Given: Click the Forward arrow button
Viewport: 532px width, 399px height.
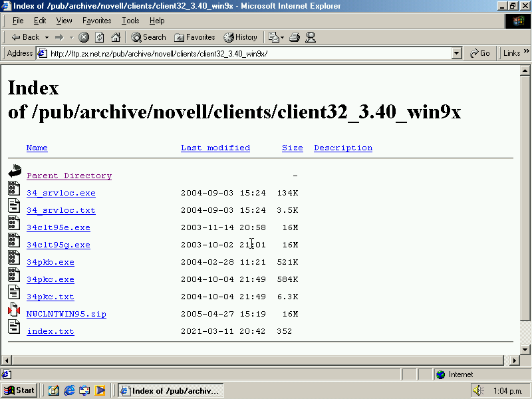Looking at the screenshot, I should point(59,37).
